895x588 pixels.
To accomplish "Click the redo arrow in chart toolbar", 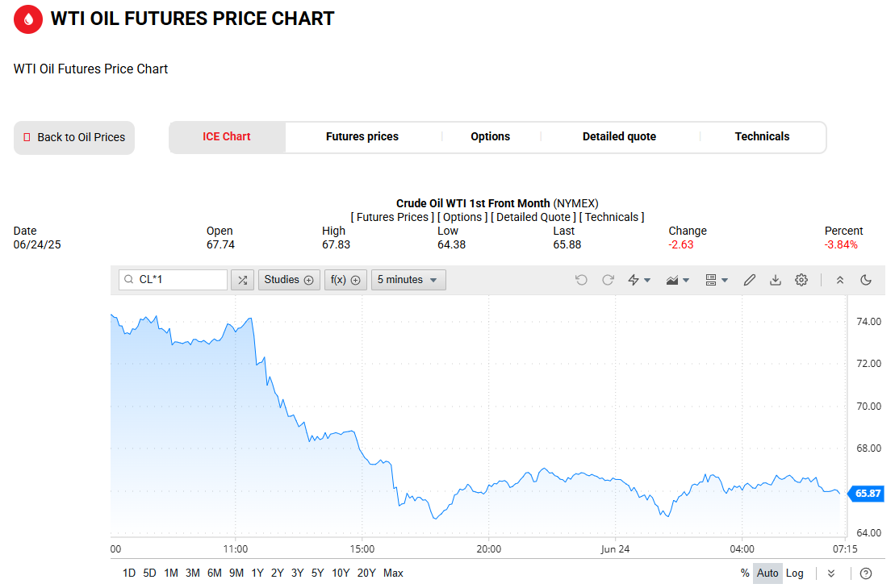I will click(x=608, y=280).
